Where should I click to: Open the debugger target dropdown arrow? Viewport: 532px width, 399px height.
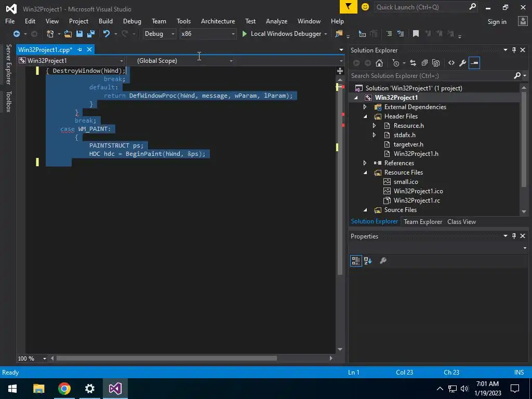(326, 34)
